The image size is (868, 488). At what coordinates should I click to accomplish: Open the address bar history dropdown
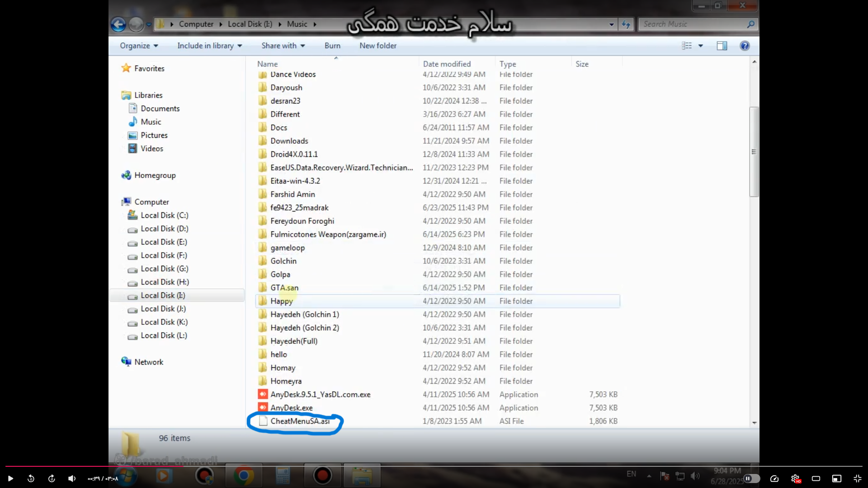(x=611, y=24)
